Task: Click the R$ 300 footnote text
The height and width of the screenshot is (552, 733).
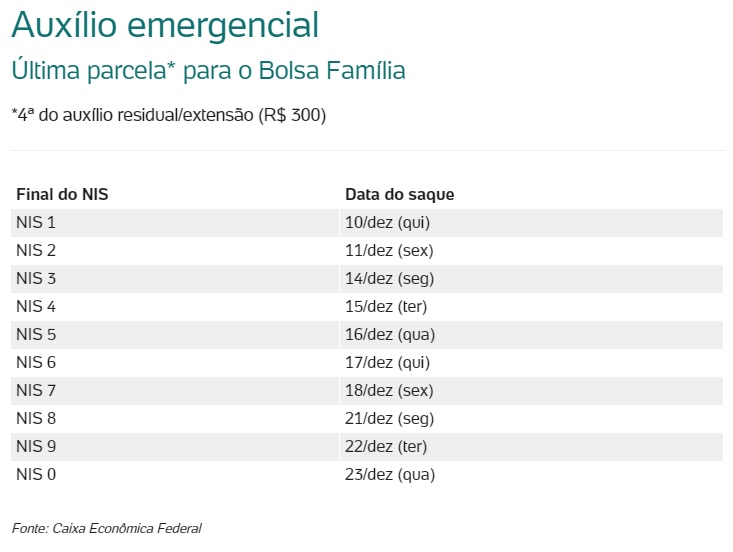Action: (168, 115)
